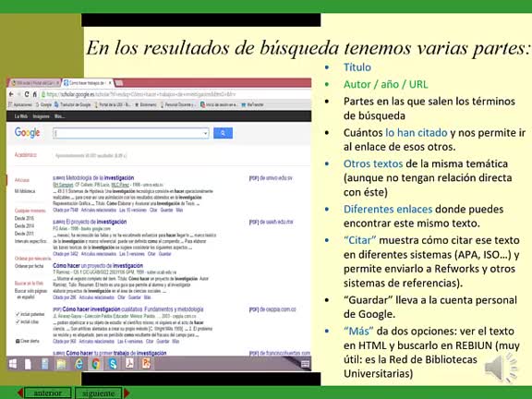The image size is (532, 399).
Task: Click the 'siguiente' navigation button
Action: tap(99, 393)
